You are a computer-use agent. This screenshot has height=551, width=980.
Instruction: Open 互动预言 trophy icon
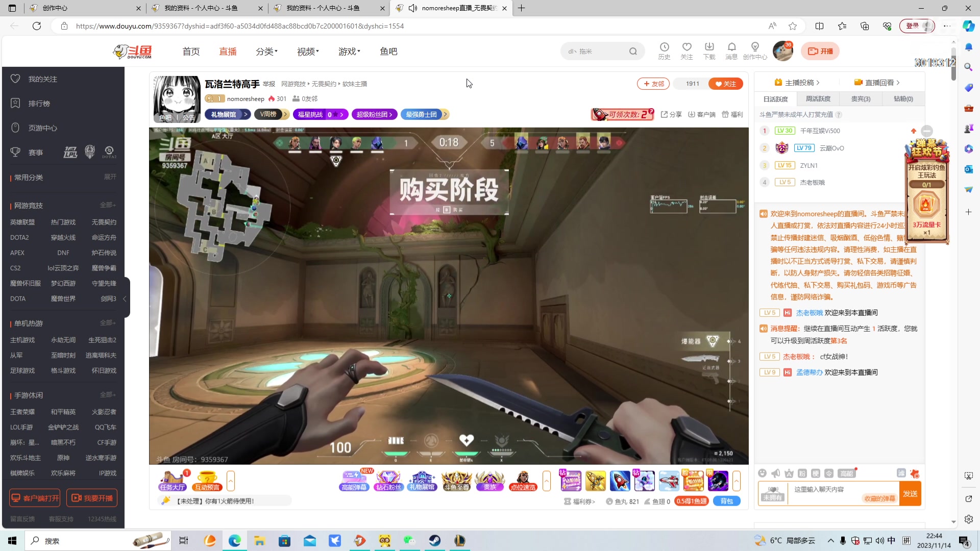[207, 481]
